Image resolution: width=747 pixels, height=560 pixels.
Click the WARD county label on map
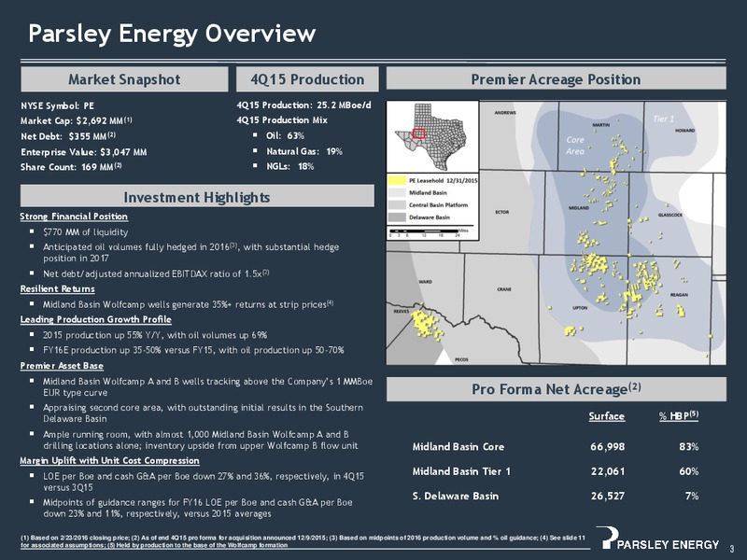click(426, 282)
